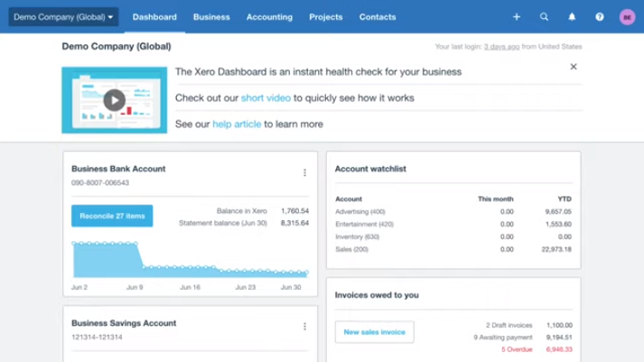Click Entertainment YTD value 1,553.60
Viewport: 644px width, 362px height.
[558, 224]
